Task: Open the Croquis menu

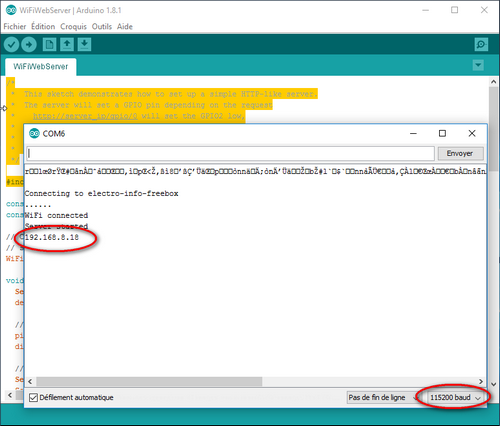Action: (x=73, y=26)
